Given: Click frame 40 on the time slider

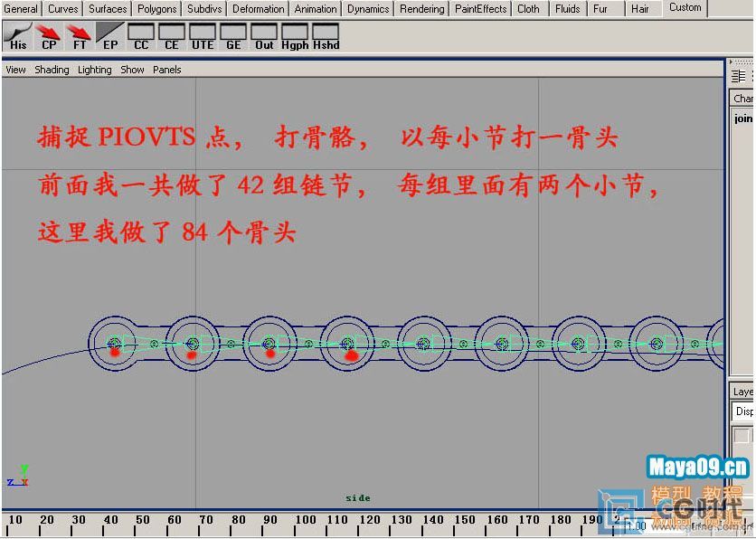Looking at the screenshot, I should tap(110, 521).
